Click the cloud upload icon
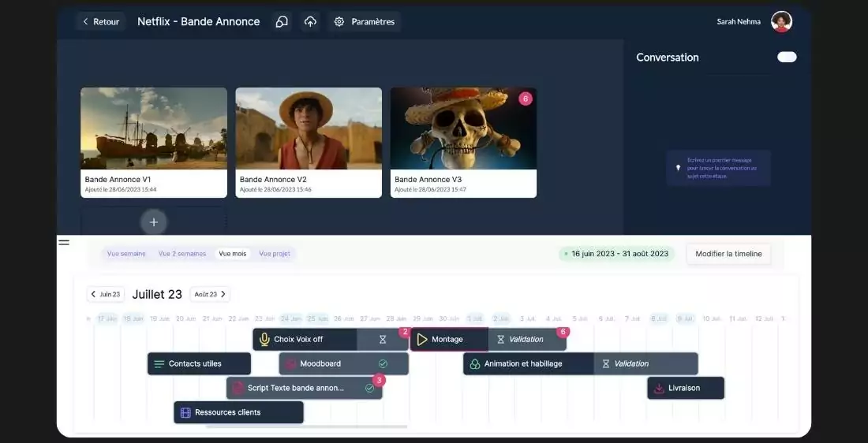868x443 pixels. click(311, 22)
